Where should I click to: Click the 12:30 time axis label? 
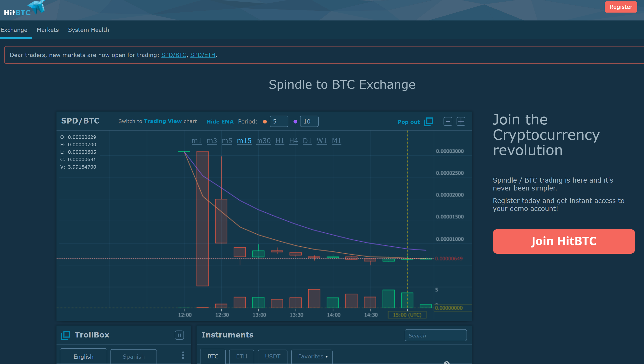222,315
